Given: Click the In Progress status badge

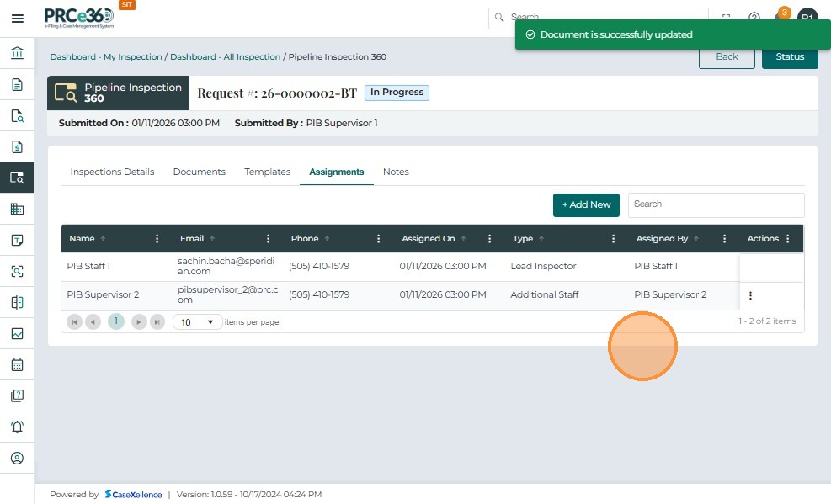Looking at the screenshot, I should (397, 93).
